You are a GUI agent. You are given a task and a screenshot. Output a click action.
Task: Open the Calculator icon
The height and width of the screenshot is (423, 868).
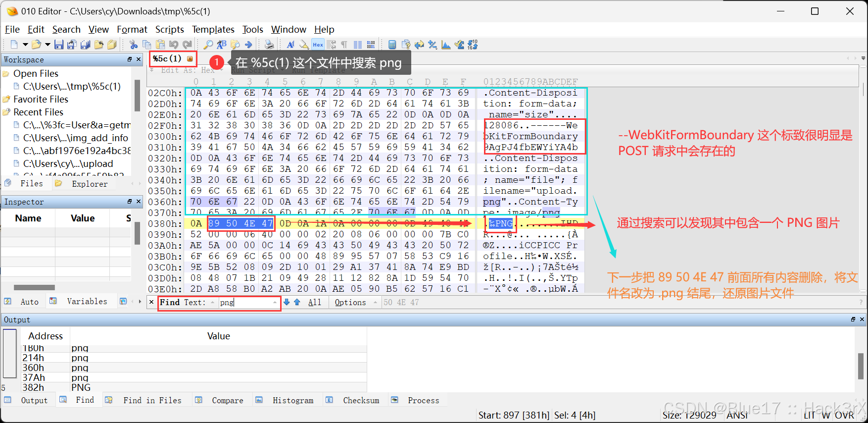tap(392, 45)
